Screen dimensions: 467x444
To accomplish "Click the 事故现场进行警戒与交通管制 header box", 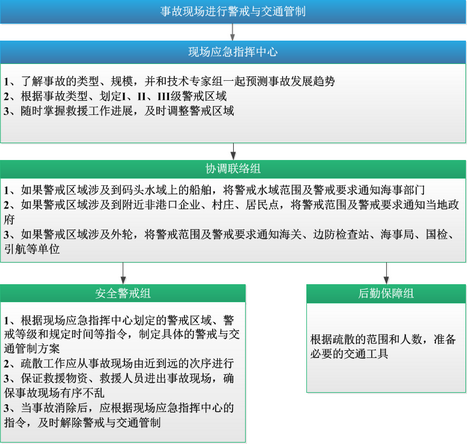I will tap(233, 12).
